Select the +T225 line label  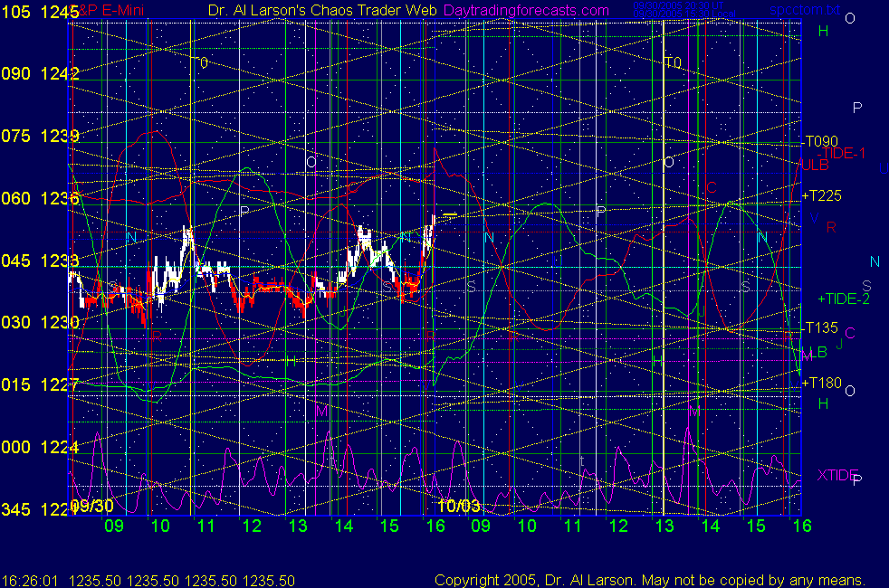point(821,196)
